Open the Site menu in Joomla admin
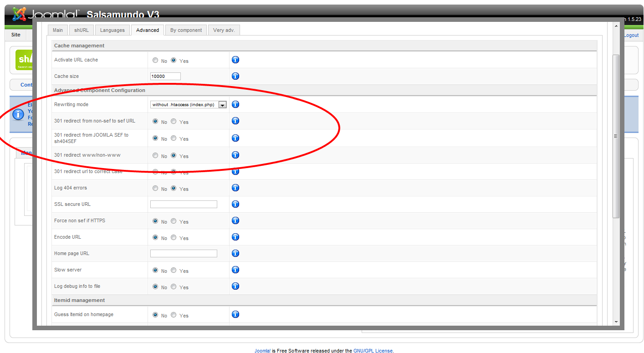This screenshot has width=644, height=353. (16, 35)
